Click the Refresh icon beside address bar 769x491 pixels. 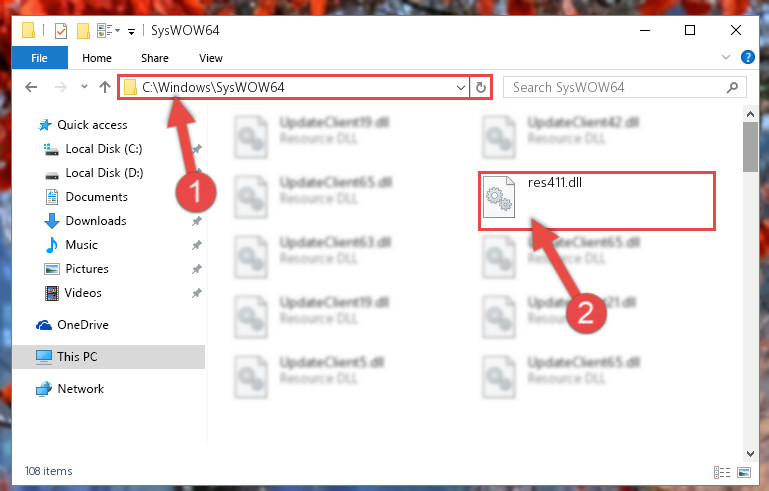[x=481, y=87]
